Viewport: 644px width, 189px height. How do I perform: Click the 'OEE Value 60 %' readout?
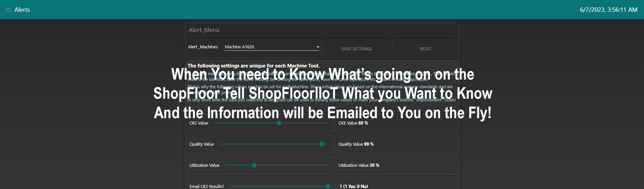pos(353,123)
